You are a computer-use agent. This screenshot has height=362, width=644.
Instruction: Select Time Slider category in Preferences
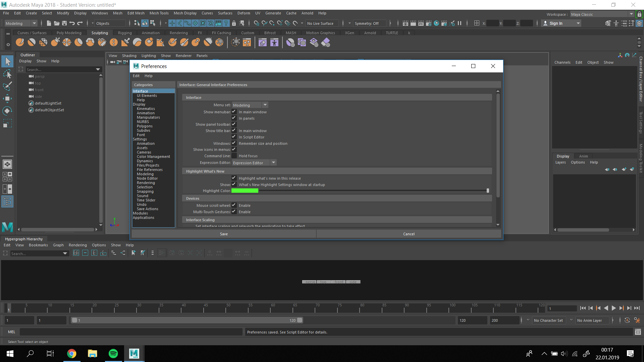[146, 200]
